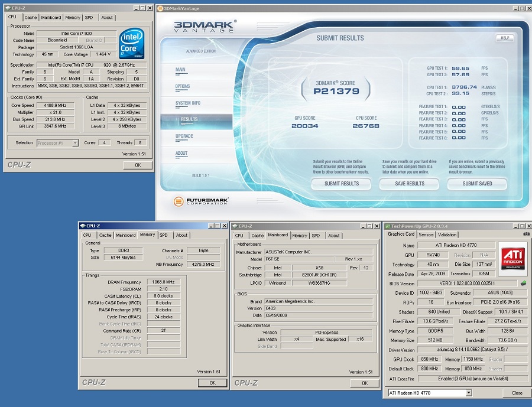Open SPD tab in CPU-Z Memory window
Viewport: 532px width, 407px height.
tap(164, 235)
